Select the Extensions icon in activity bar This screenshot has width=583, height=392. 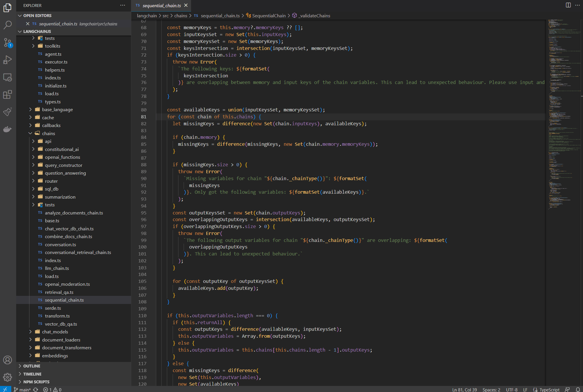[x=8, y=94]
